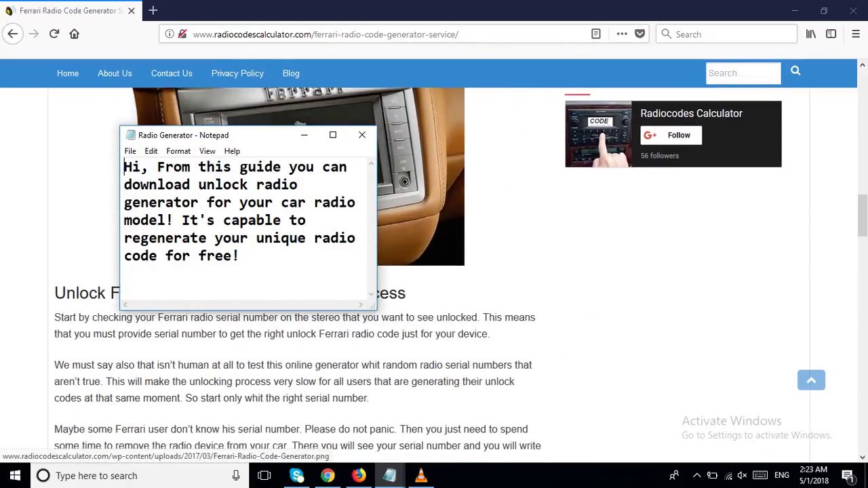The image size is (868, 488).
Task: Follow Radiocodes Calculator on Google+
Action: click(x=671, y=135)
